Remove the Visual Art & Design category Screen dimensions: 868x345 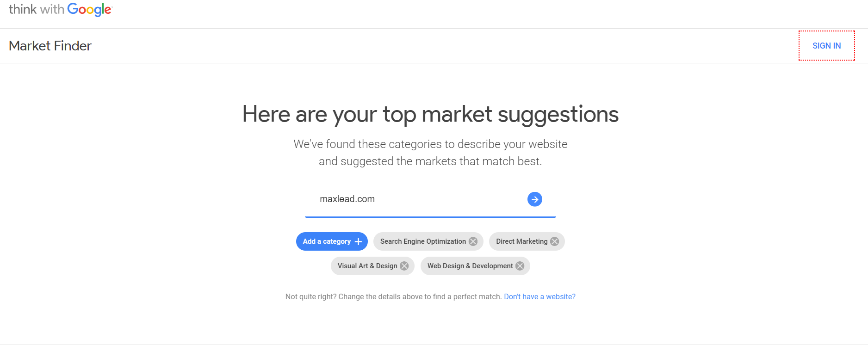404,266
